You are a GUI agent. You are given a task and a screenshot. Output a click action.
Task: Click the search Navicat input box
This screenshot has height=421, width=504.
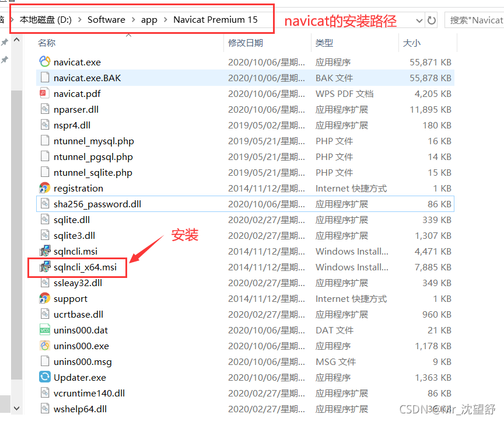475,20
